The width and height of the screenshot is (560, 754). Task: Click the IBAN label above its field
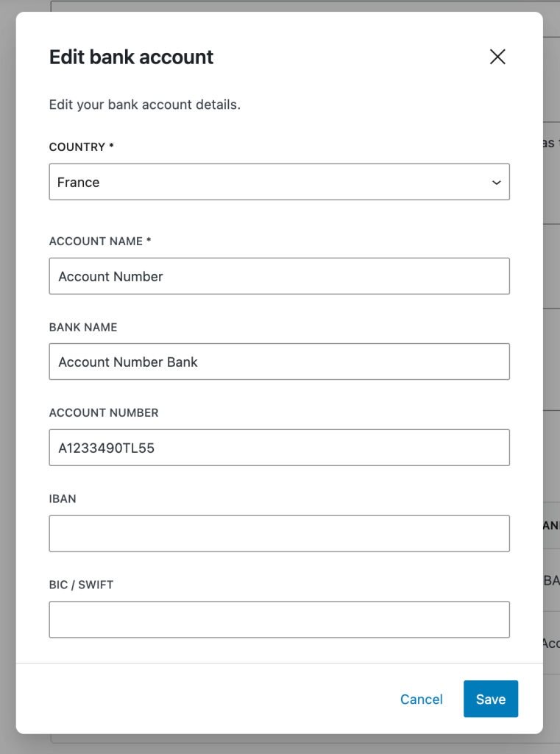[x=63, y=499]
